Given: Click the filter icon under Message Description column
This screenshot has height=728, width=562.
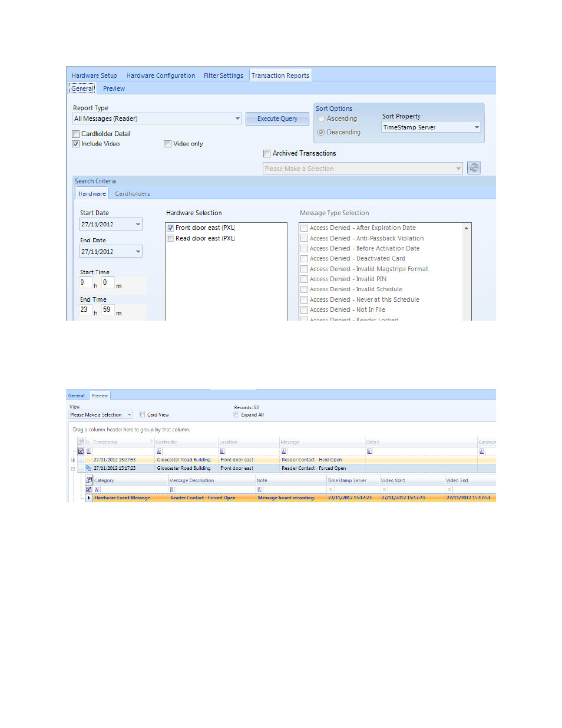Looking at the screenshot, I should click(172, 490).
